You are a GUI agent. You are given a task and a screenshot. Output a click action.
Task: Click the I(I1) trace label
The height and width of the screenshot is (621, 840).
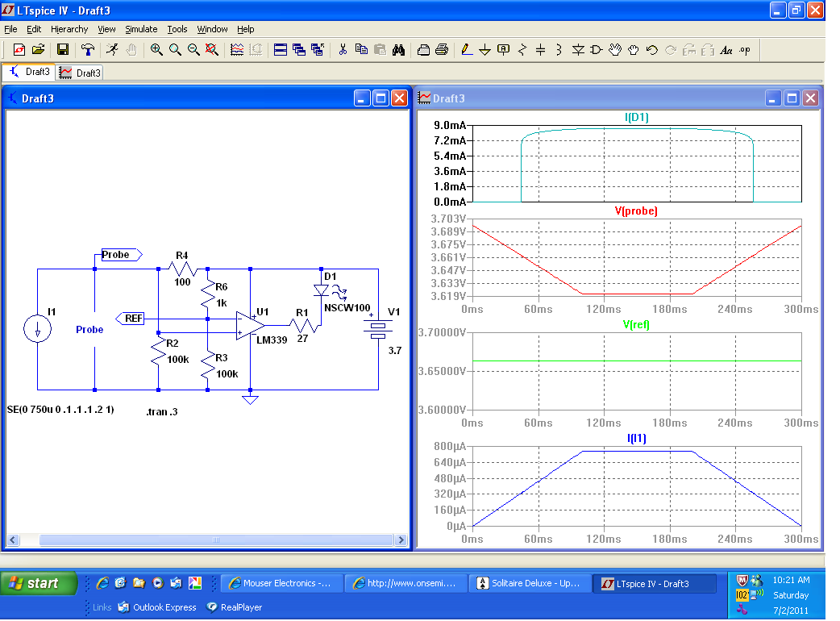(x=636, y=438)
